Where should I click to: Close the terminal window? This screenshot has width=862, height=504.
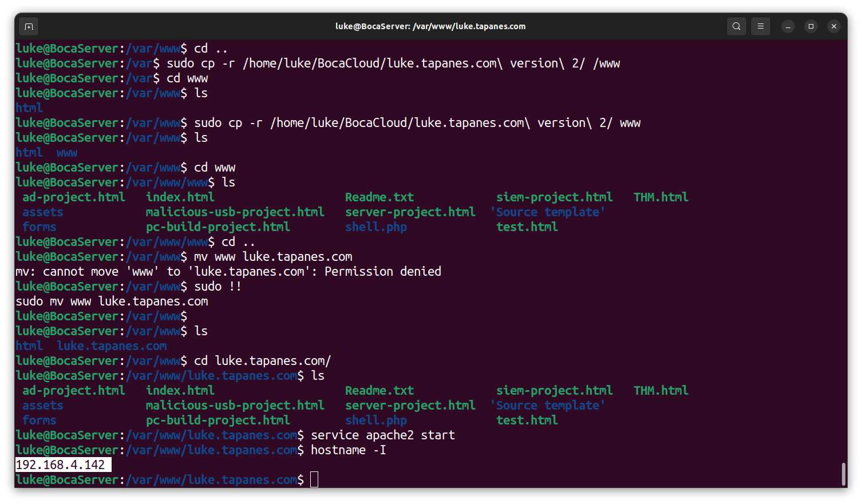[834, 26]
